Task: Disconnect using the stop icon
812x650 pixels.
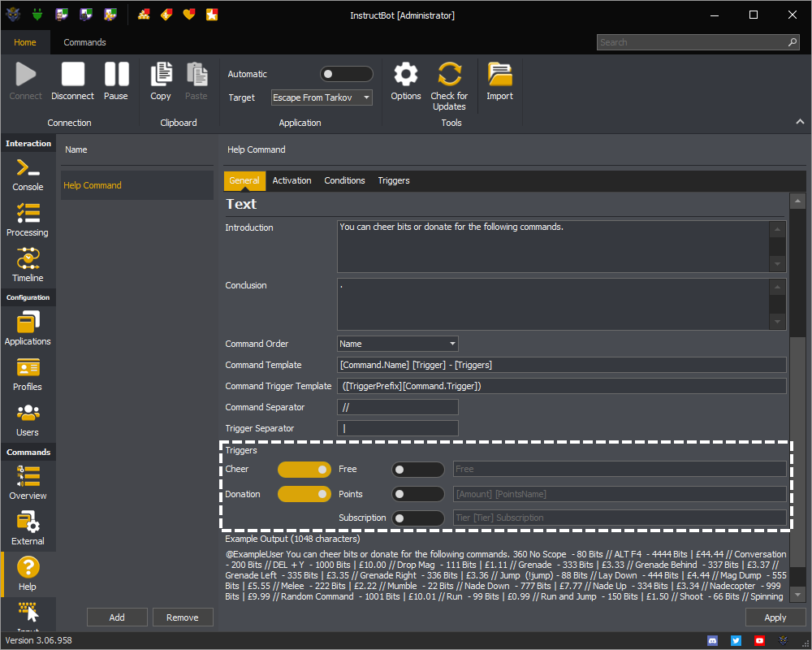Action: click(72, 74)
